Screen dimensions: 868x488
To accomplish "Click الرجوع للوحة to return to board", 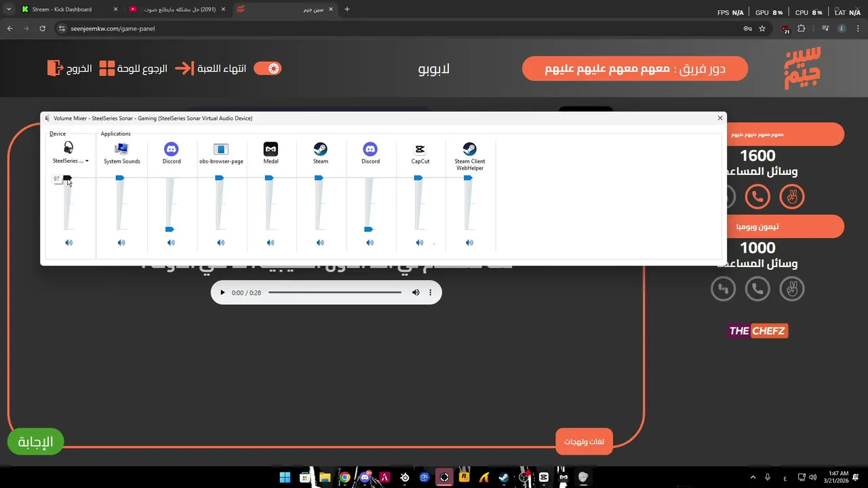I will [133, 68].
